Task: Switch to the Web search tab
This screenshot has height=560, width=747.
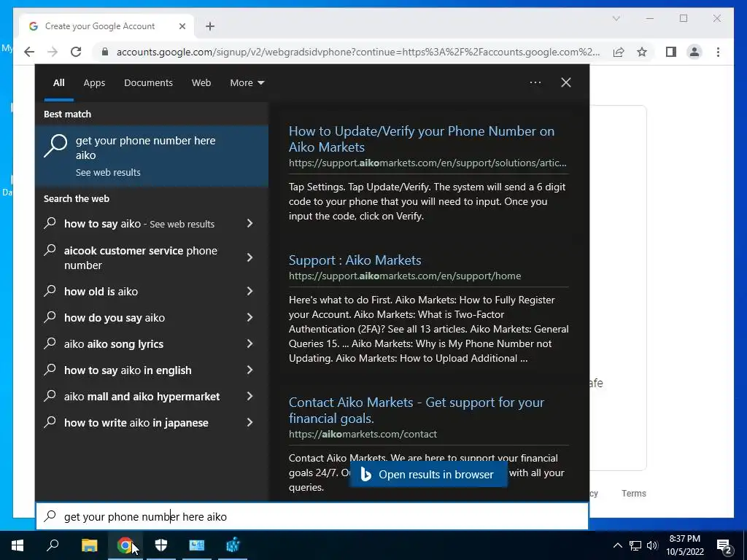Action: [x=201, y=83]
